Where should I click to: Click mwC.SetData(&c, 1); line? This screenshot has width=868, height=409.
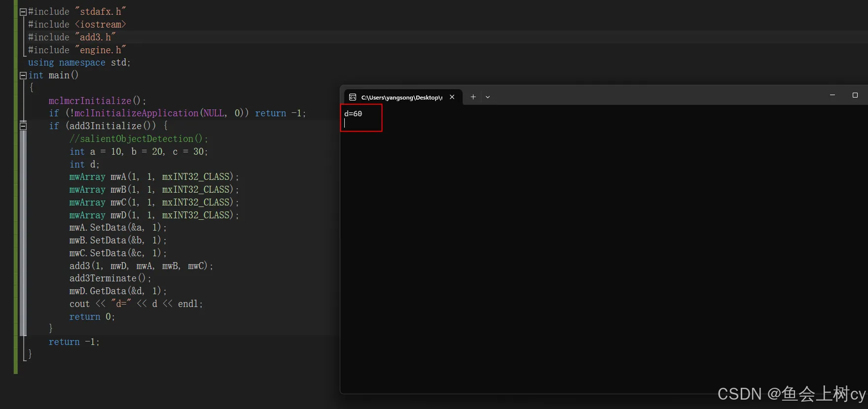coord(118,253)
